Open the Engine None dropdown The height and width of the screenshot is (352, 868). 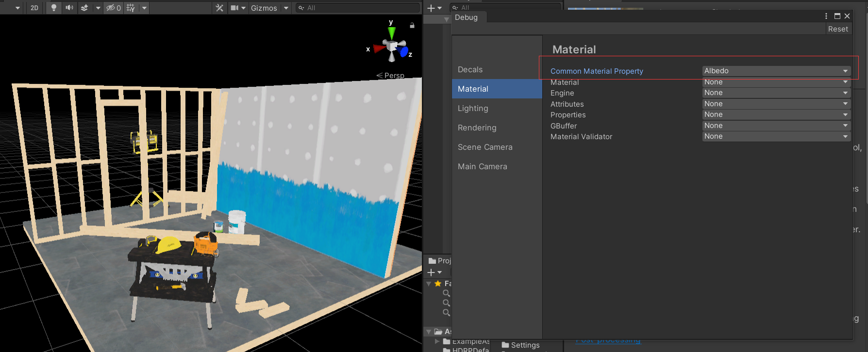coord(776,93)
